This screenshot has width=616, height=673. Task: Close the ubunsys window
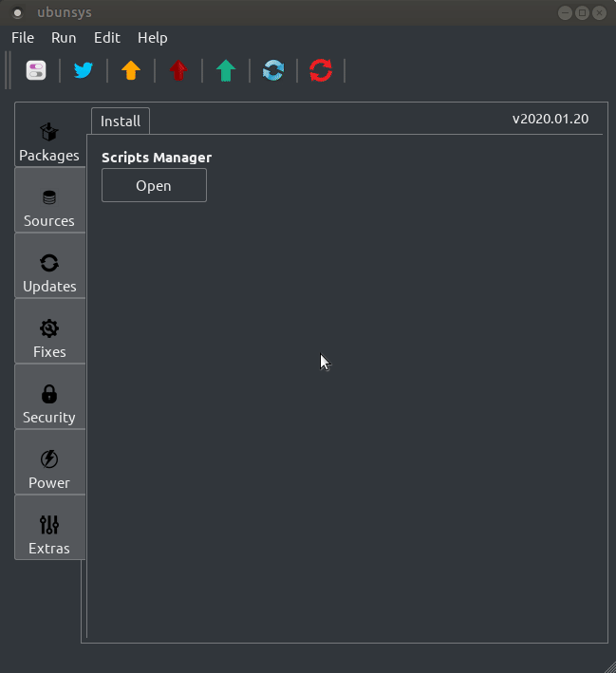[x=599, y=13]
